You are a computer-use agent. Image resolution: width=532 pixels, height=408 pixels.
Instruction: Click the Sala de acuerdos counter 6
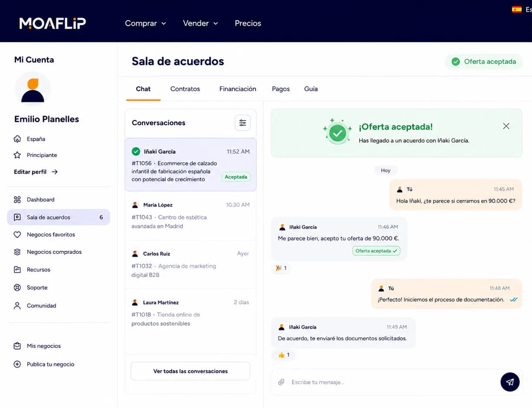[101, 217]
